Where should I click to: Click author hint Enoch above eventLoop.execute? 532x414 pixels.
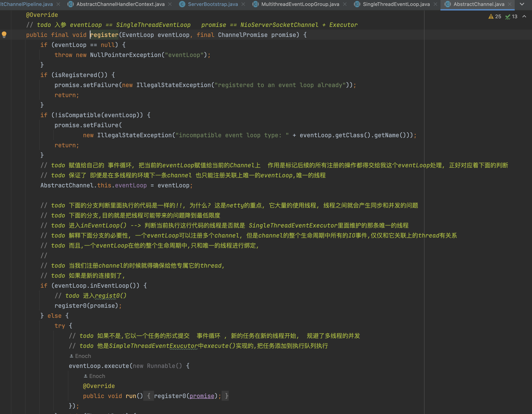[x=80, y=356]
